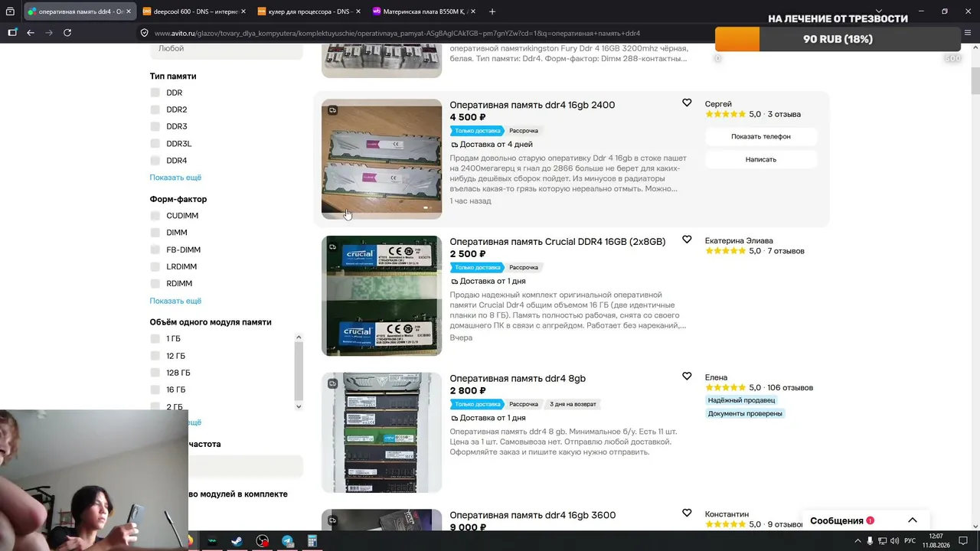The image size is (980, 551).
Task: Switch the РУС keyboard language indicator
Action: point(910,541)
